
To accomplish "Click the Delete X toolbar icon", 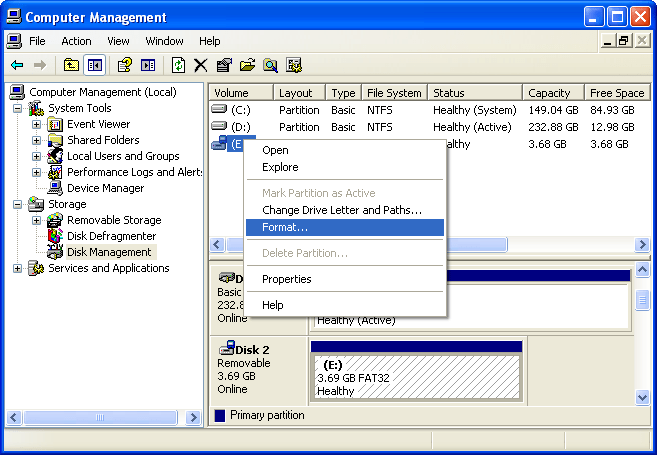I will tap(201, 65).
